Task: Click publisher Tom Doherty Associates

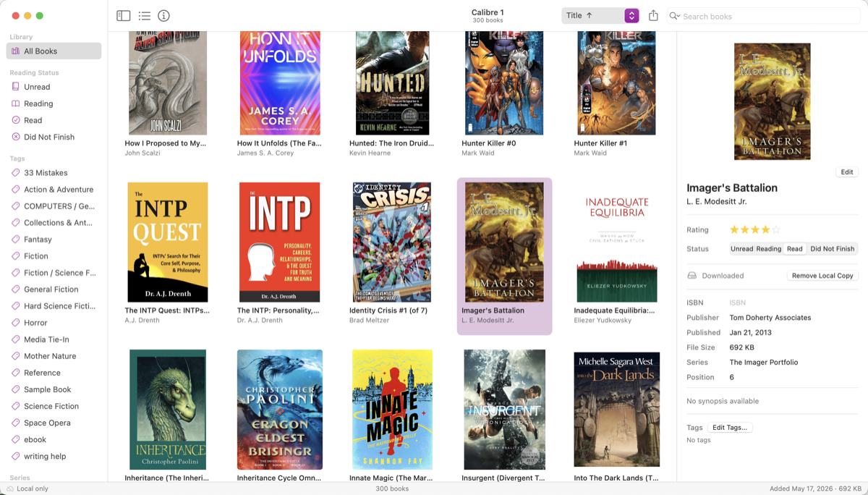Action: [770, 318]
